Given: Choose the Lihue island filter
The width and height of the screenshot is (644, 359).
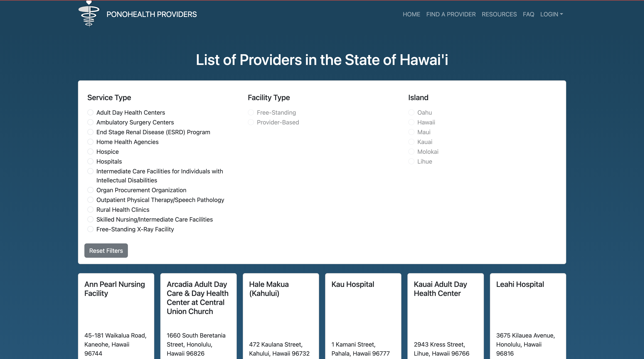Looking at the screenshot, I should pyautogui.click(x=411, y=161).
